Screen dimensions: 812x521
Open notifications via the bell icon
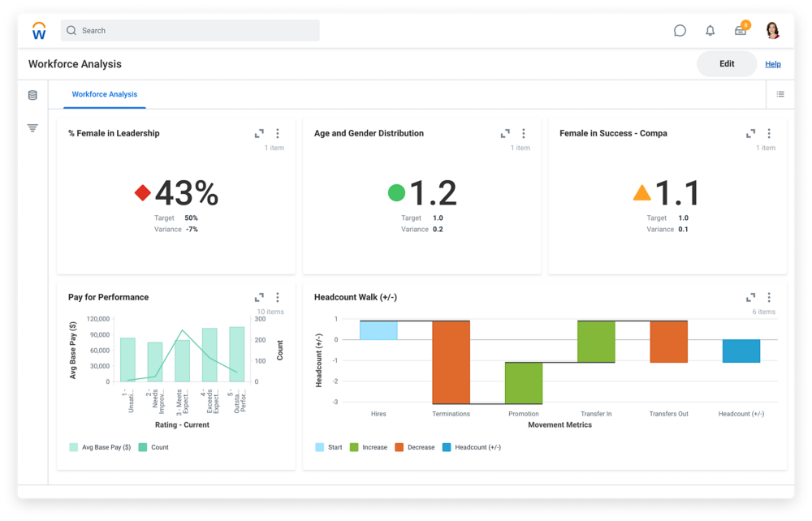[x=710, y=30]
